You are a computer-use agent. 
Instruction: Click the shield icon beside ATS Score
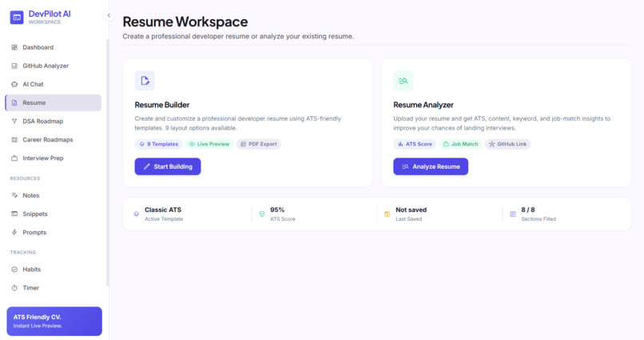click(x=261, y=214)
